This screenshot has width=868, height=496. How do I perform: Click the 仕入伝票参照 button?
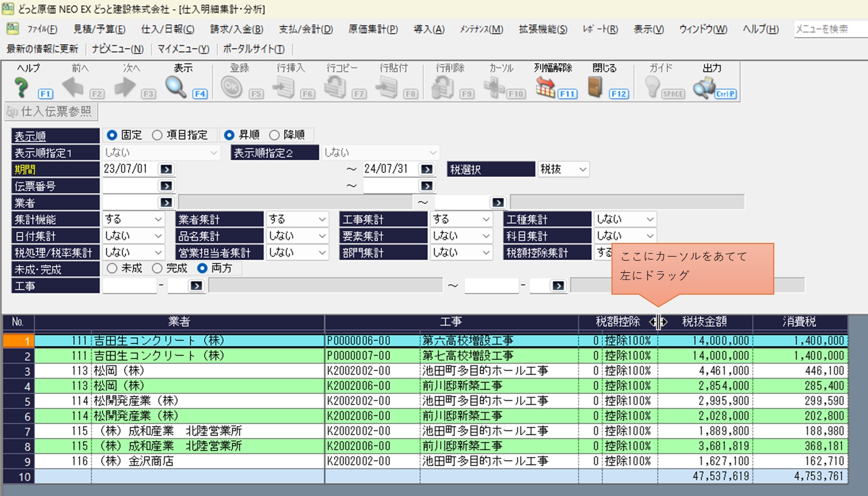pyautogui.click(x=51, y=112)
